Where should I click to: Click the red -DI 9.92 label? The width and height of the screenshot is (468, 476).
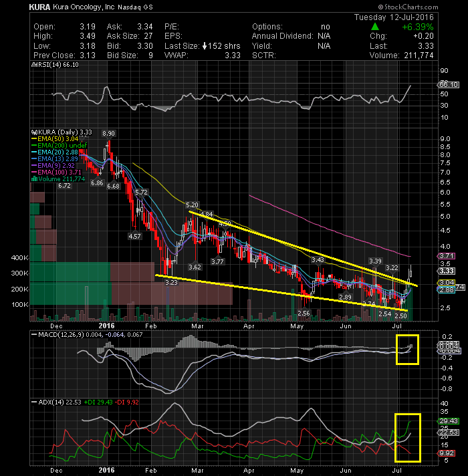128,402
